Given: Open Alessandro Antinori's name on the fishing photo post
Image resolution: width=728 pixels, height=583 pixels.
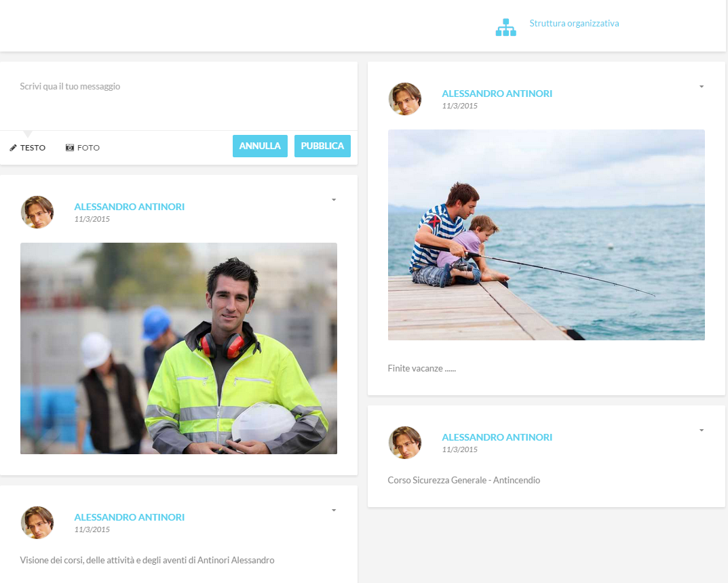Looking at the screenshot, I should pos(497,94).
